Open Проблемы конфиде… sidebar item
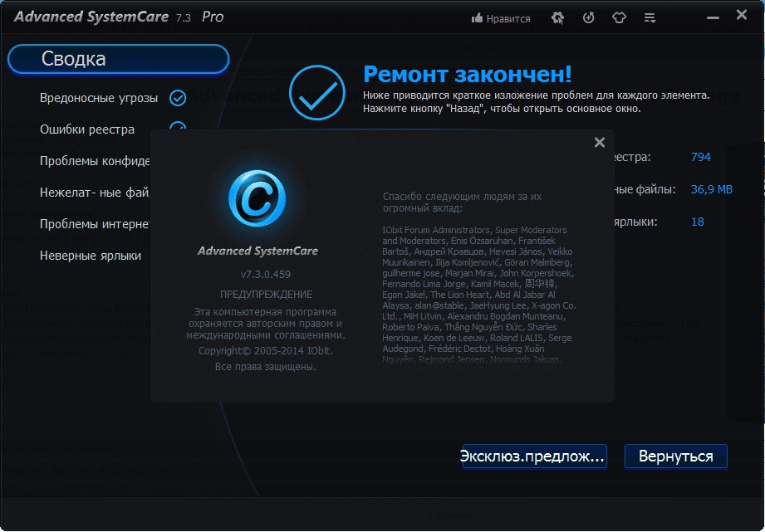The height and width of the screenshot is (532, 765). (x=95, y=161)
